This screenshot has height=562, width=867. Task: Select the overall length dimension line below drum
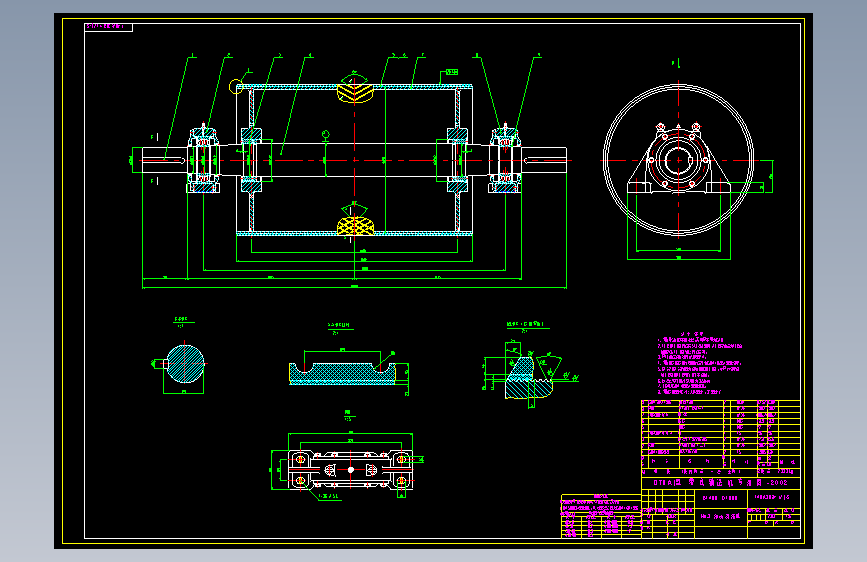pyautogui.click(x=354, y=287)
